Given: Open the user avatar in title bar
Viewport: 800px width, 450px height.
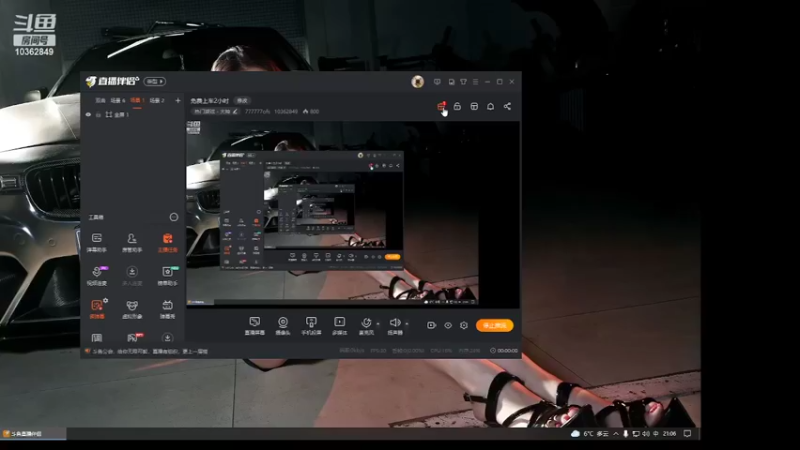Looking at the screenshot, I should 417,82.
